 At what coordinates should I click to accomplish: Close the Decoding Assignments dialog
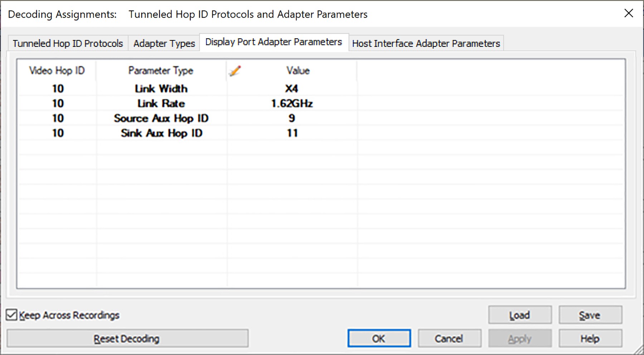[x=628, y=14]
